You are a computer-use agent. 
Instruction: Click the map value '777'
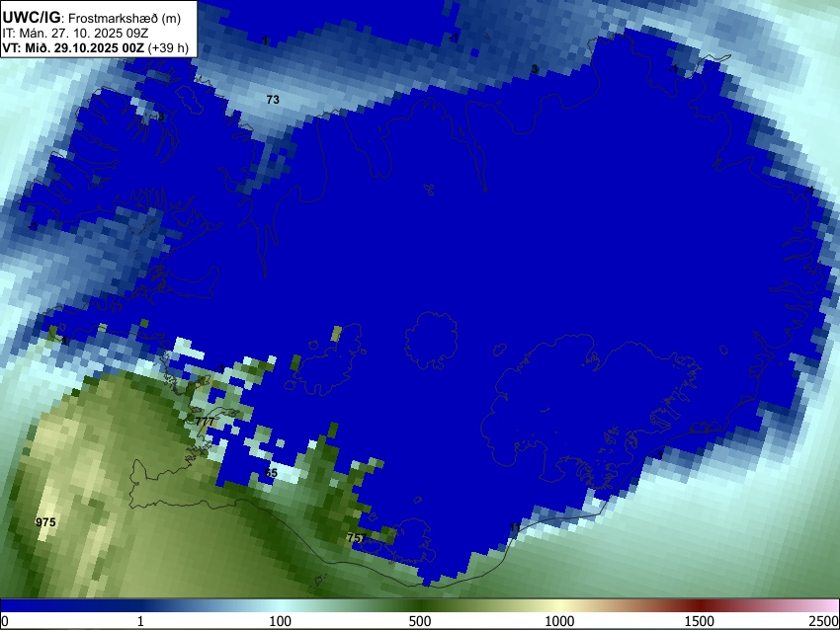205,422
